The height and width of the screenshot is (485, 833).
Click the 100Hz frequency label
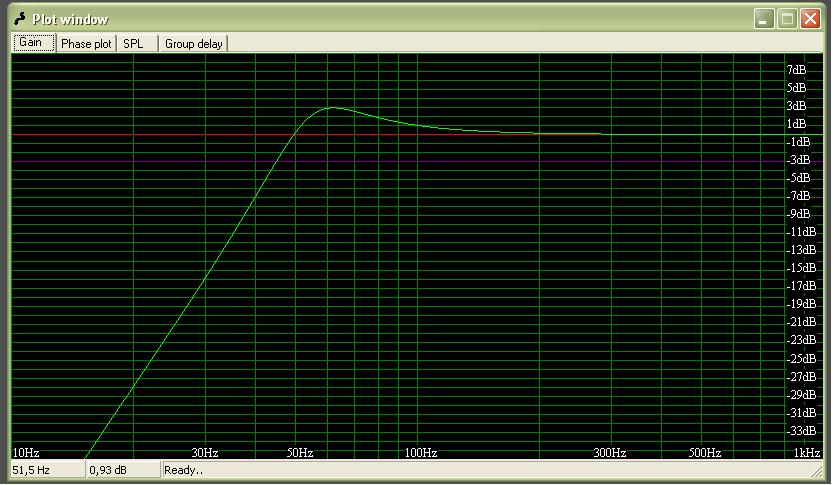click(x=421, y=453)
